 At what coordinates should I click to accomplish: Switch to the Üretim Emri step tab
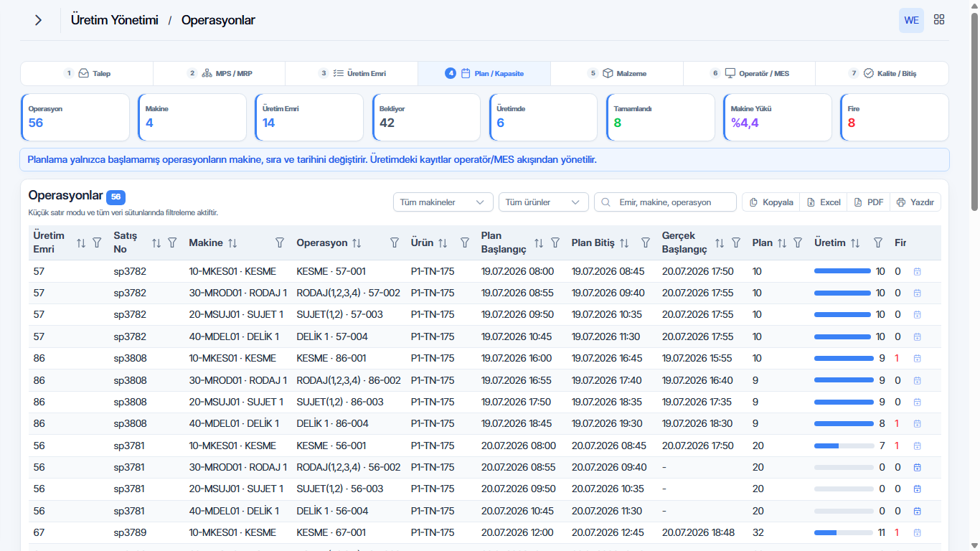point(352,73)
